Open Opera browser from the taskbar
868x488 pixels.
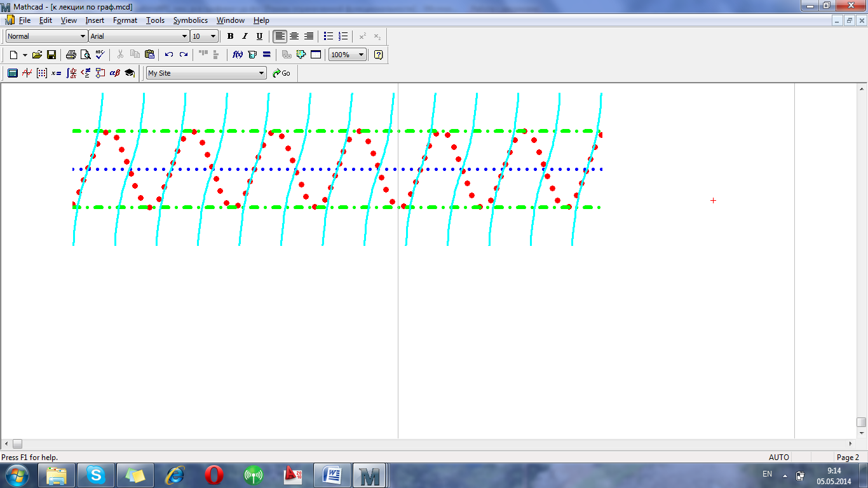214,475
